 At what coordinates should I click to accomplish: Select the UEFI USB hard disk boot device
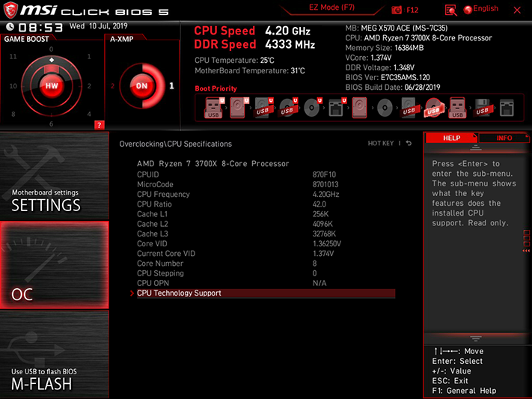pyautogui.click(x=263, y=108)
